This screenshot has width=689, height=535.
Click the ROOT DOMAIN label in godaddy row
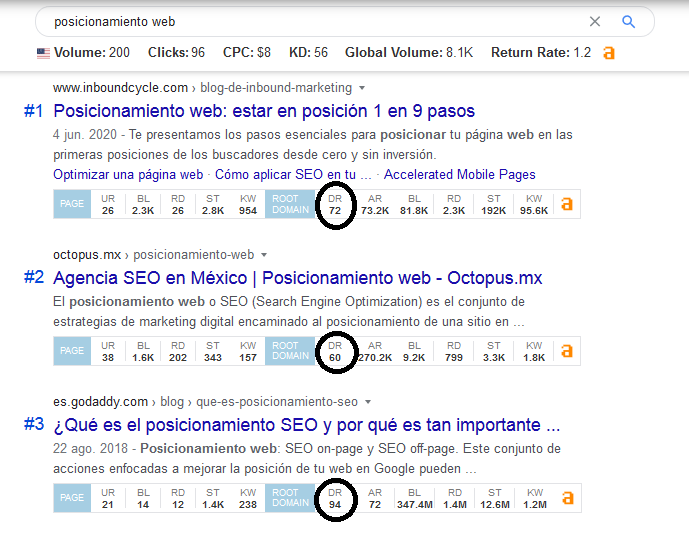tap(290, 498)
